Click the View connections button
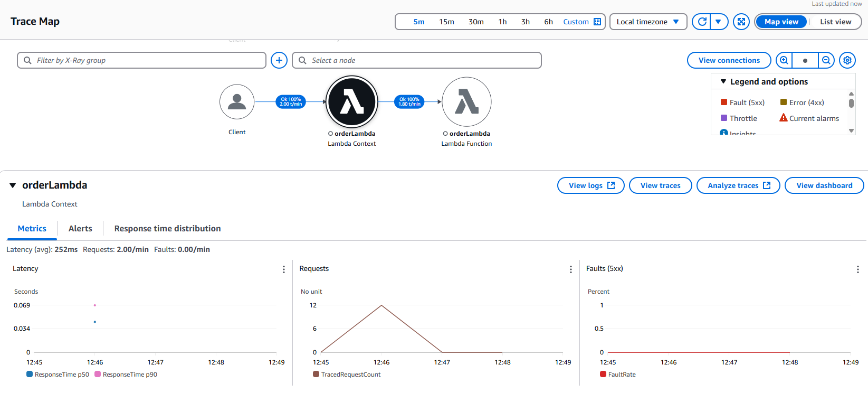 point(729,60)
